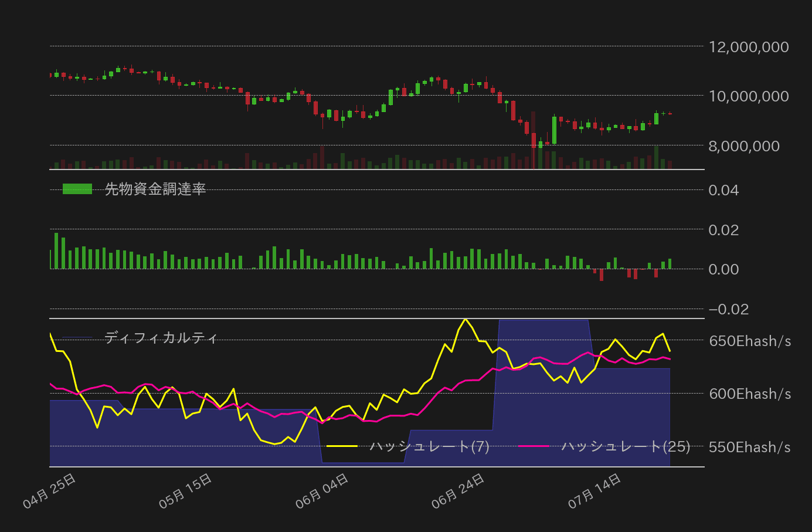Click the ディフィカルティ legend line marker
The image size is (812, 532).
click(77, 337)
